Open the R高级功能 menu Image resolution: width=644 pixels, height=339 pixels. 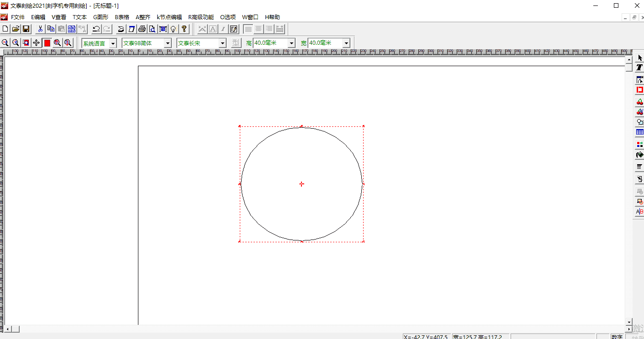(x=201, y=17)
